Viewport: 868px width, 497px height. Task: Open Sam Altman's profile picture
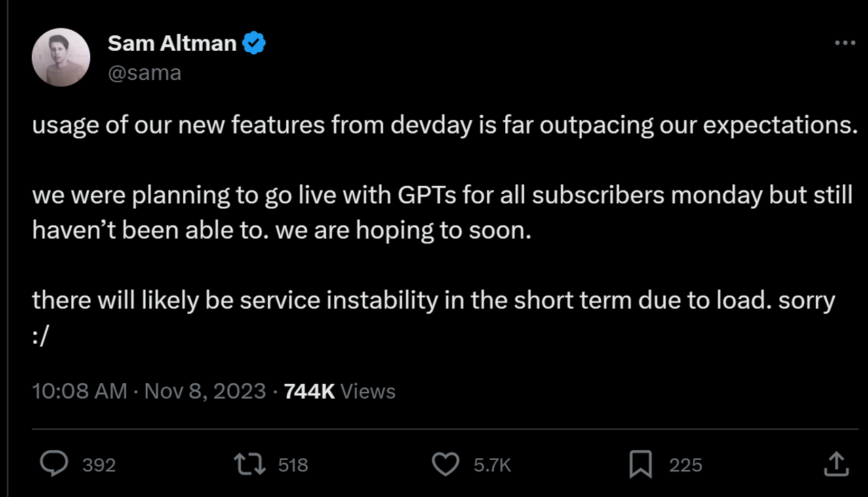[x=61, y=58]
